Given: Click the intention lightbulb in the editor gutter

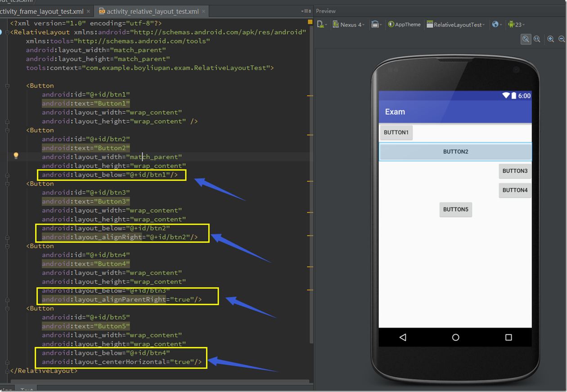Looking at the screenshot, I should click(16, 156).
